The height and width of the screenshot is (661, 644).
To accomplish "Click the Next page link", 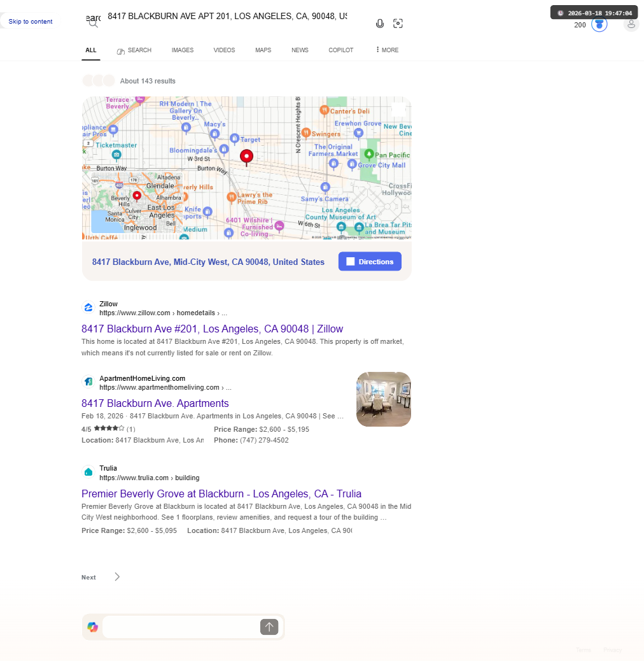I will (89, 577).
